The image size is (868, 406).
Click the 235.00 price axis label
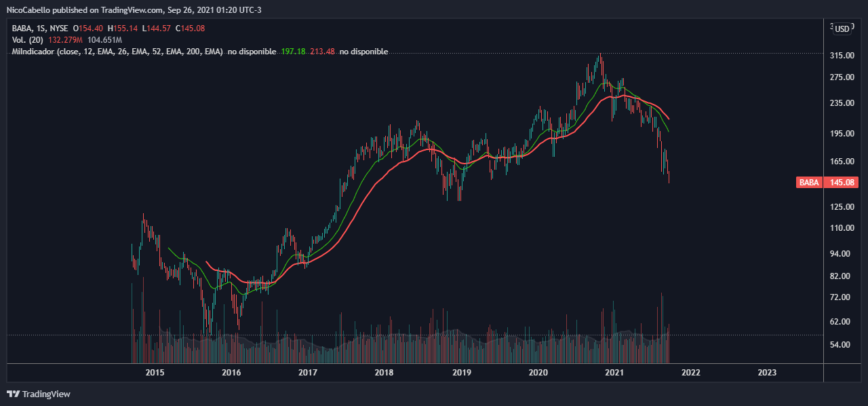842,103
